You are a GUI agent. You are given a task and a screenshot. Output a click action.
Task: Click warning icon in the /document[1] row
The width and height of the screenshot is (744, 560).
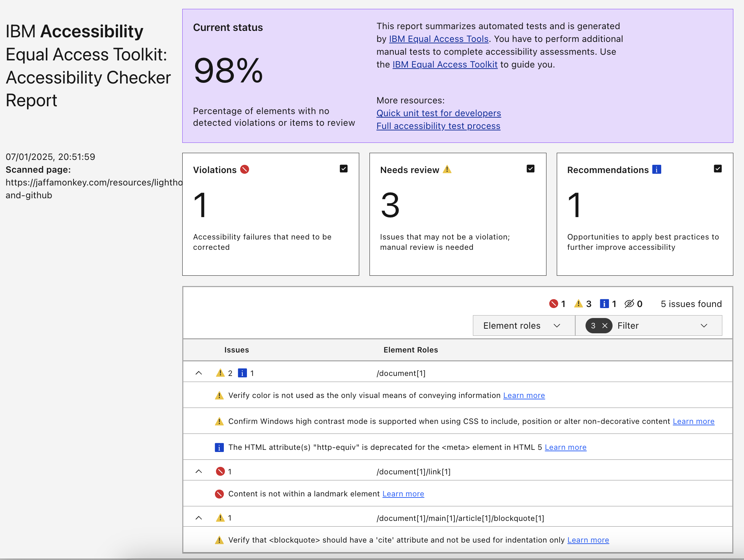click(x=220, y=373)
